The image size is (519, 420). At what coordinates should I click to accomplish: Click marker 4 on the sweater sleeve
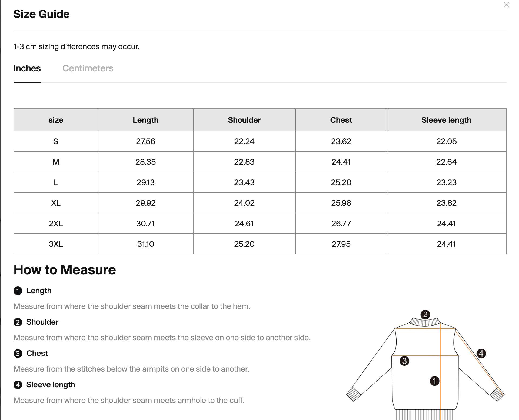click(x=481, y=353)
